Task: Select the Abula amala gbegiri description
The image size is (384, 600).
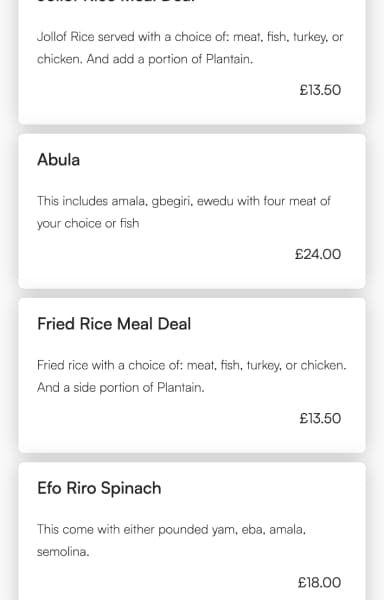Action: [x=184, y=212]
